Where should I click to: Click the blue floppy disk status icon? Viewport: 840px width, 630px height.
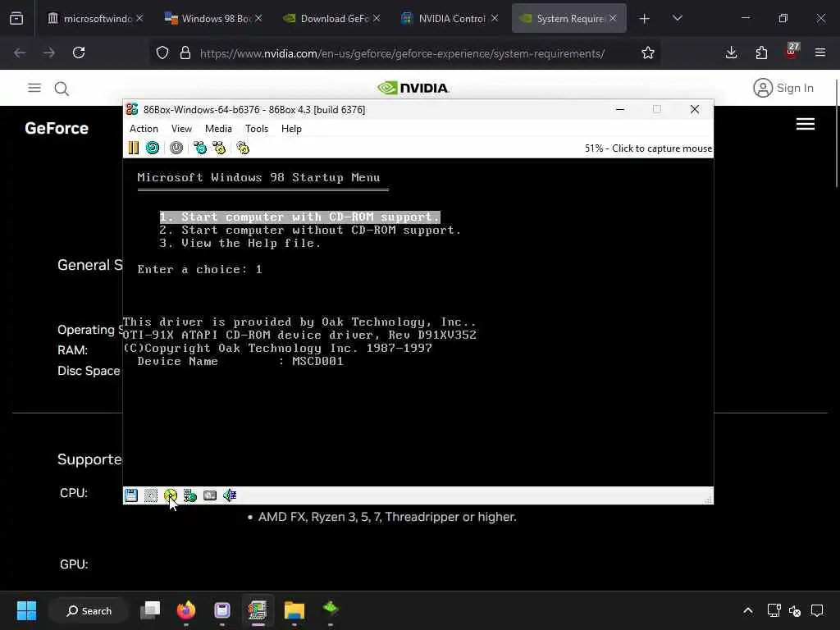point(131,495)
